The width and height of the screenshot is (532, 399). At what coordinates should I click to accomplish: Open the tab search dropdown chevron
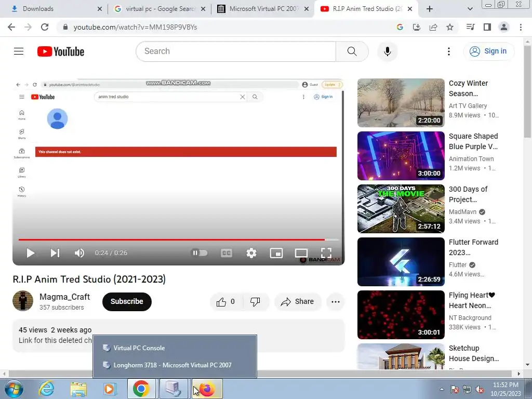tap(470, 9)
